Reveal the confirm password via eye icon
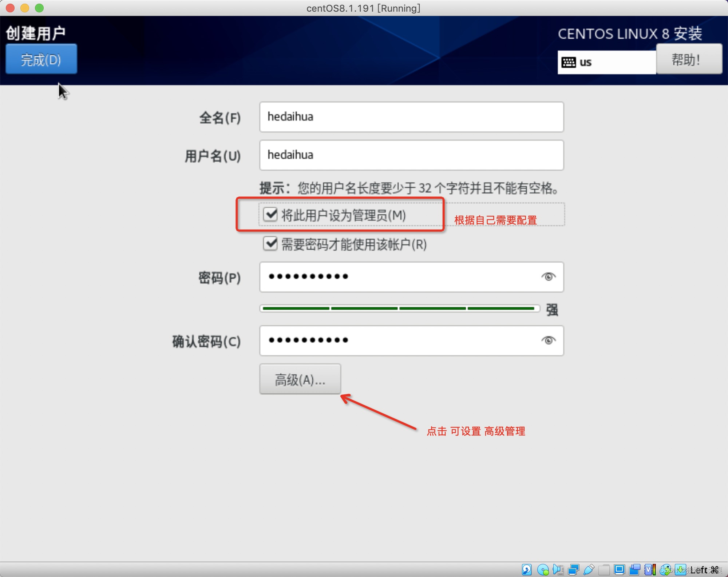Viewport: 728px width, 577px height. (548, 341)
